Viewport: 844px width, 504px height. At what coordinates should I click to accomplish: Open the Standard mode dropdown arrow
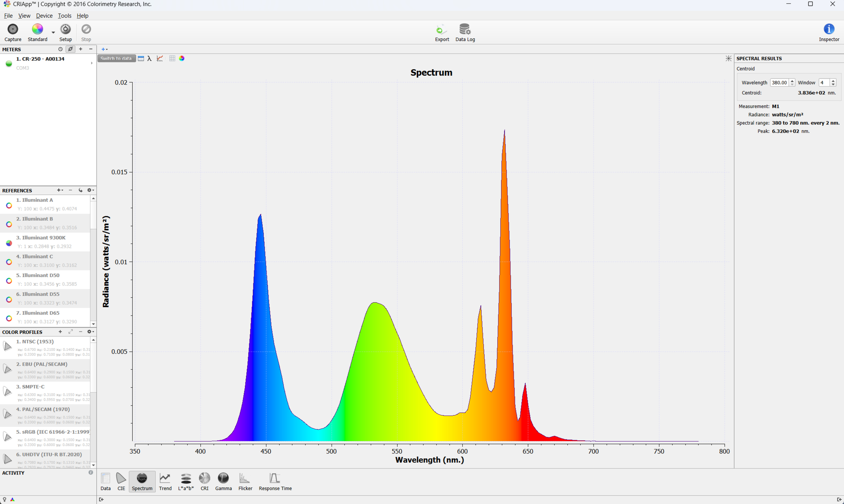click(x=53, y=32)
